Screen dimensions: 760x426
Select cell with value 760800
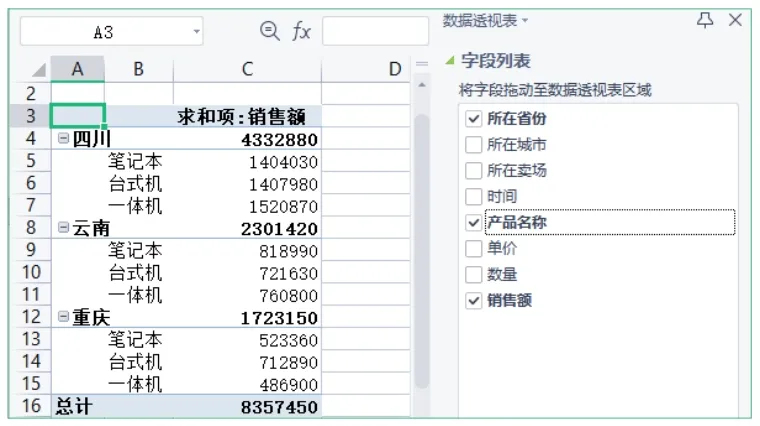pos(247,295)
